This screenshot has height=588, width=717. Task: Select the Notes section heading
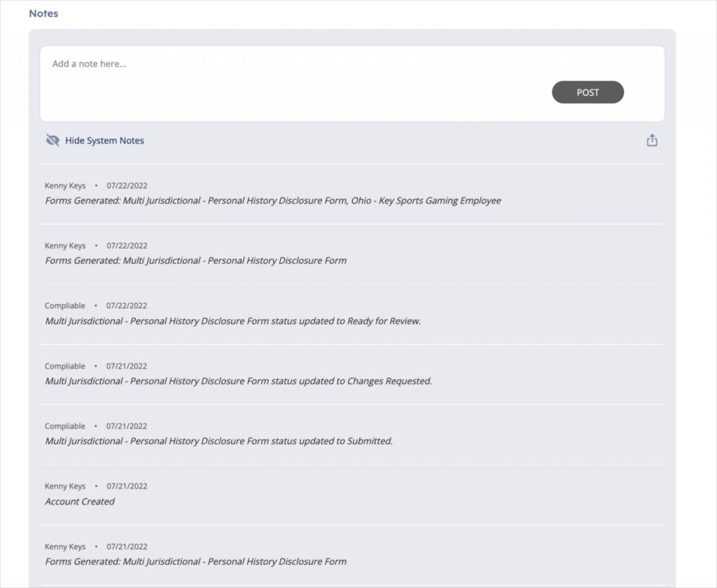(43, 13)
